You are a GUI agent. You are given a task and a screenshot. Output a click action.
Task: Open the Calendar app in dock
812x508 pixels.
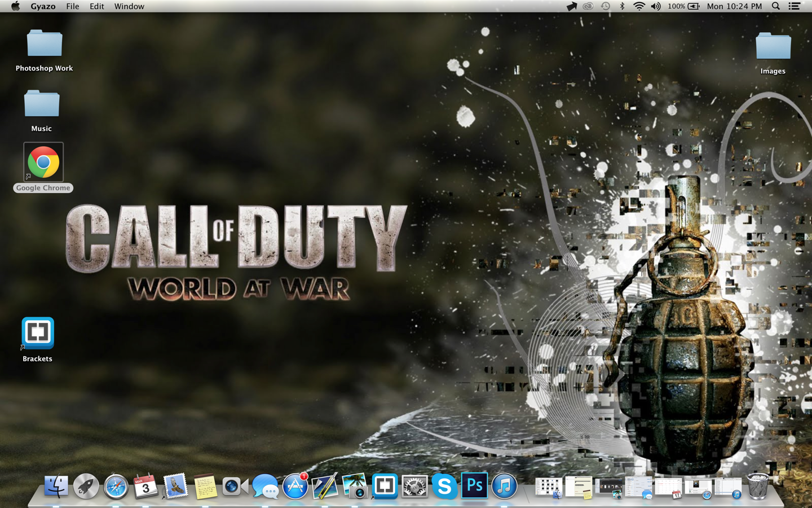[x=145, y=486]
